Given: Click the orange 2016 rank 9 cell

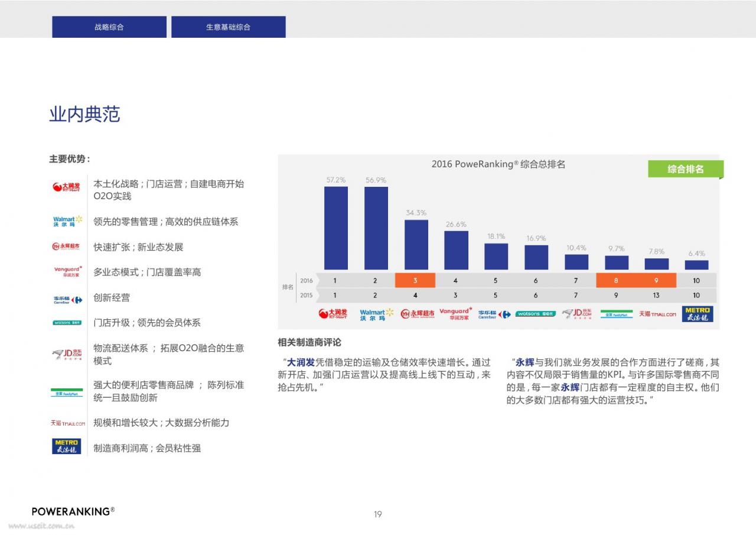Looking at the screenshot, I should (x=656, y=280).
